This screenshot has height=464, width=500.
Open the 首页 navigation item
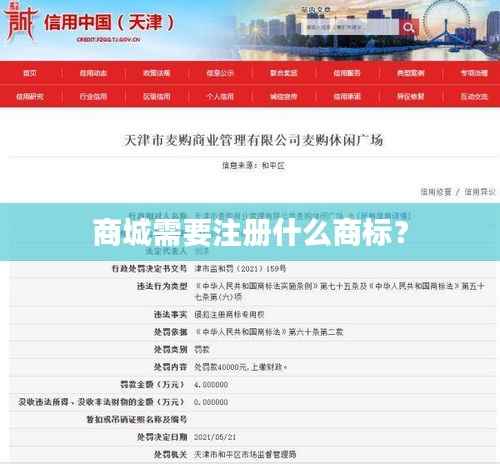tap(30, 73)
